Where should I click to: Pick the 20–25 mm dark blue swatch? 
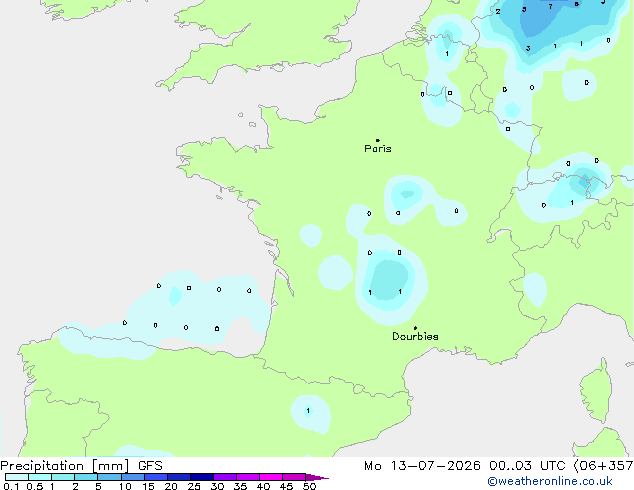[x=179, y=477]
